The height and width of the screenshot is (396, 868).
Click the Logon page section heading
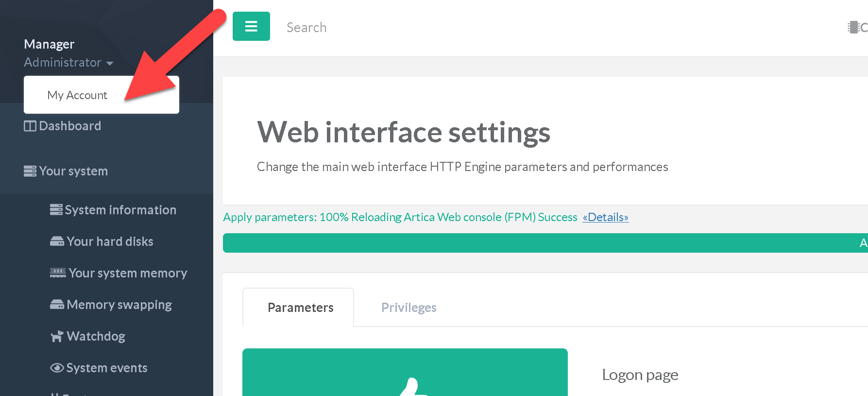(640, 375)
